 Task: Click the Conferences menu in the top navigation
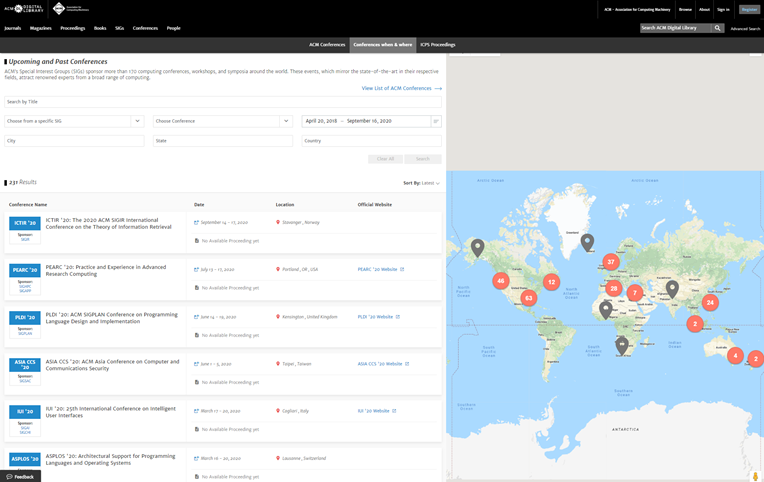[145, 28]
